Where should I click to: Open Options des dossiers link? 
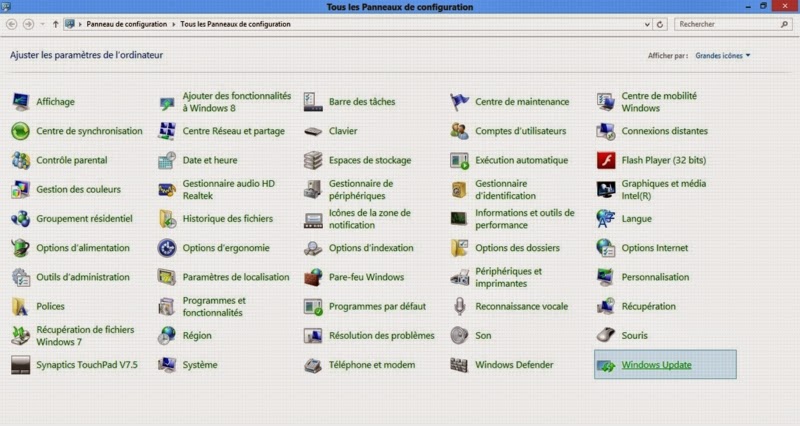coord(517,248)
